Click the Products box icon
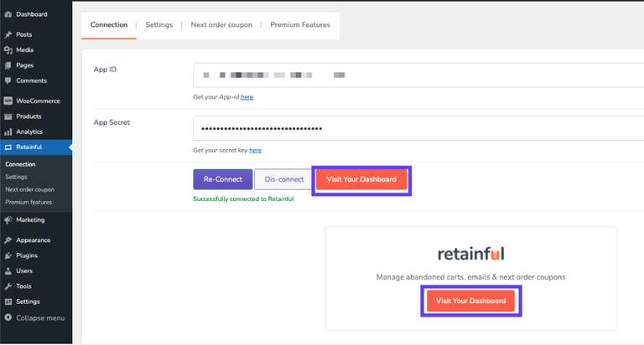This screenshot has width=644, height=345. pyautogui.click(x=8, y=116)
